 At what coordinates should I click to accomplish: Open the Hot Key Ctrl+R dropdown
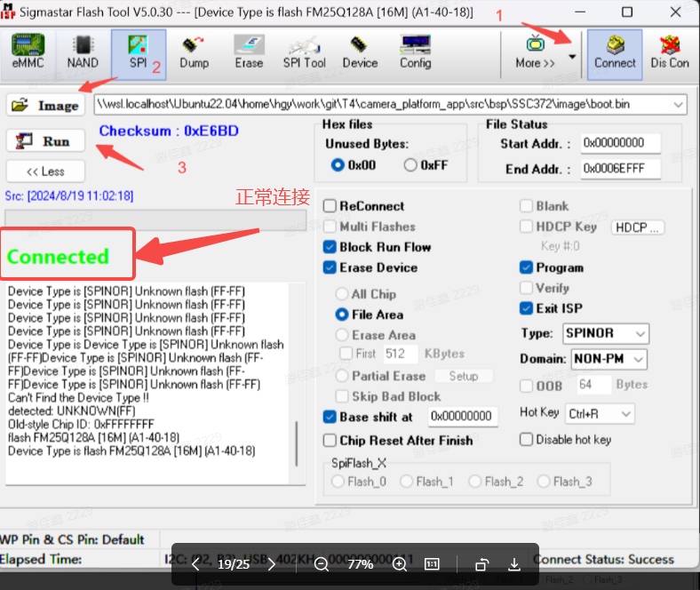pyautogui.click(x=600, y=414)
